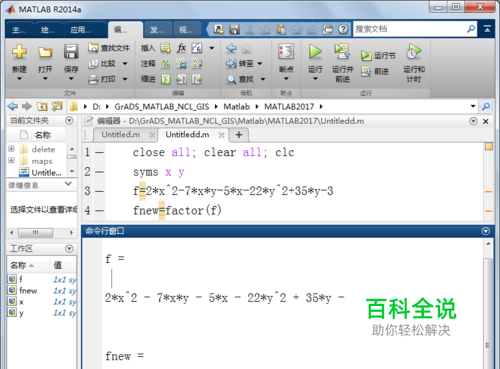
Task: Click the quick access print icon
Action: [x=327, y=29]
